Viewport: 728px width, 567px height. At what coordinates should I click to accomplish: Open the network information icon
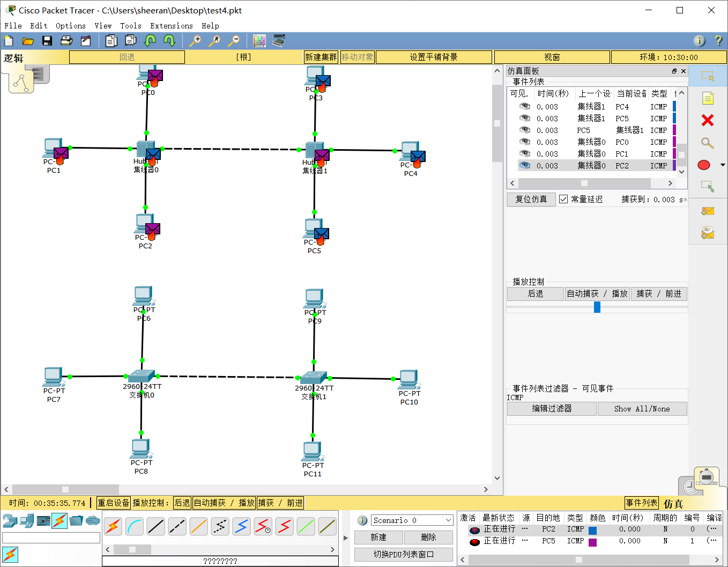tap(699, 41)
